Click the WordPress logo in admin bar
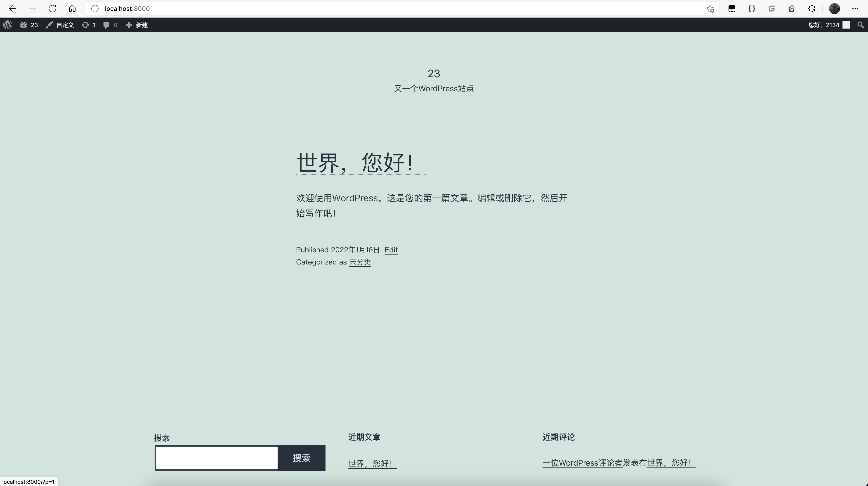Screen dimensions: 868x486 (8, 25)
